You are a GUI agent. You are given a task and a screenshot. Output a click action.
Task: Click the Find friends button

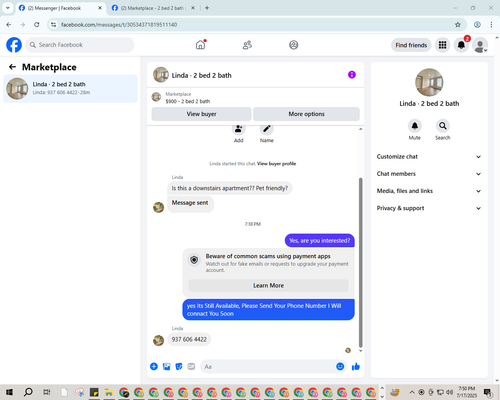coord(411,45)
